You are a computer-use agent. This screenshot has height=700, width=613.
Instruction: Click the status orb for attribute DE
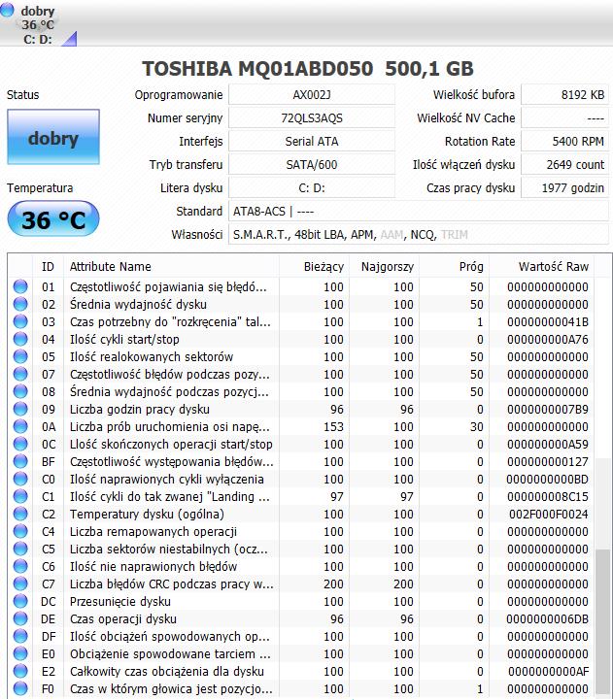coord(20,618)
